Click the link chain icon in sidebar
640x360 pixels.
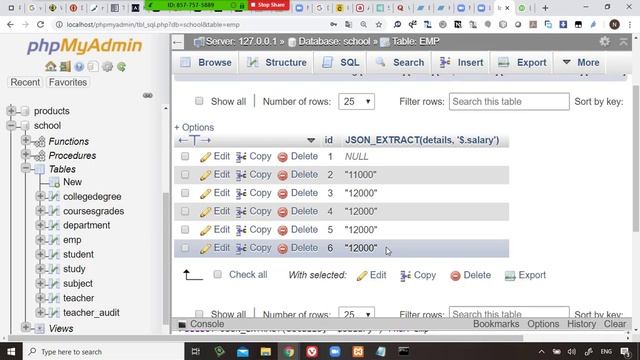pos(148,95)
